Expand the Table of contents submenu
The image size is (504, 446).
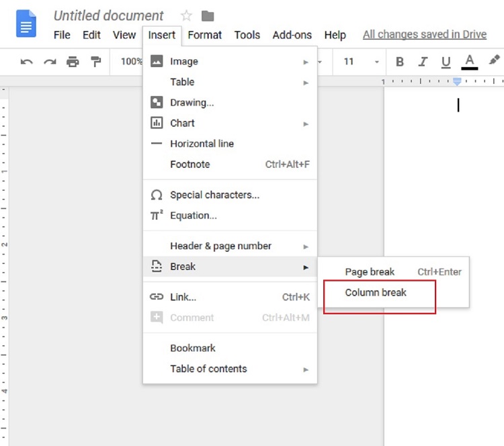pos(230,369)
